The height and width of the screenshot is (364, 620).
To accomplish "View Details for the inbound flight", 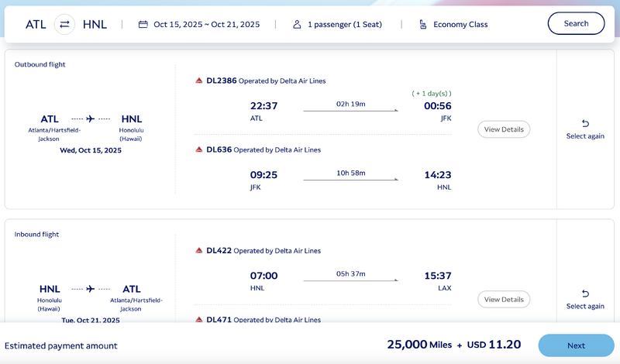I will 504,299.
